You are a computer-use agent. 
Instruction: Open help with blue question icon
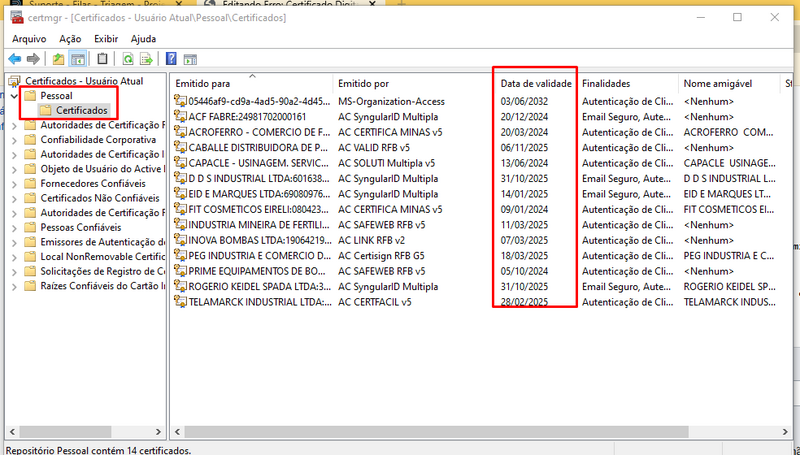171,59
